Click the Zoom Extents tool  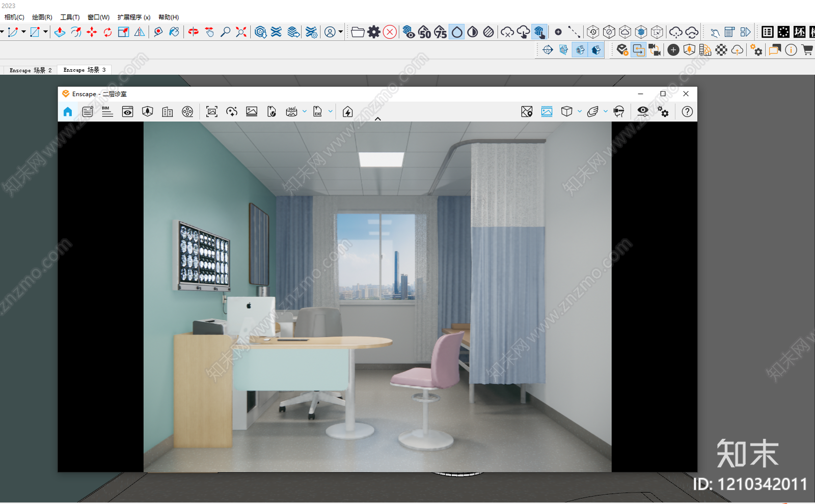coord(241,32)
